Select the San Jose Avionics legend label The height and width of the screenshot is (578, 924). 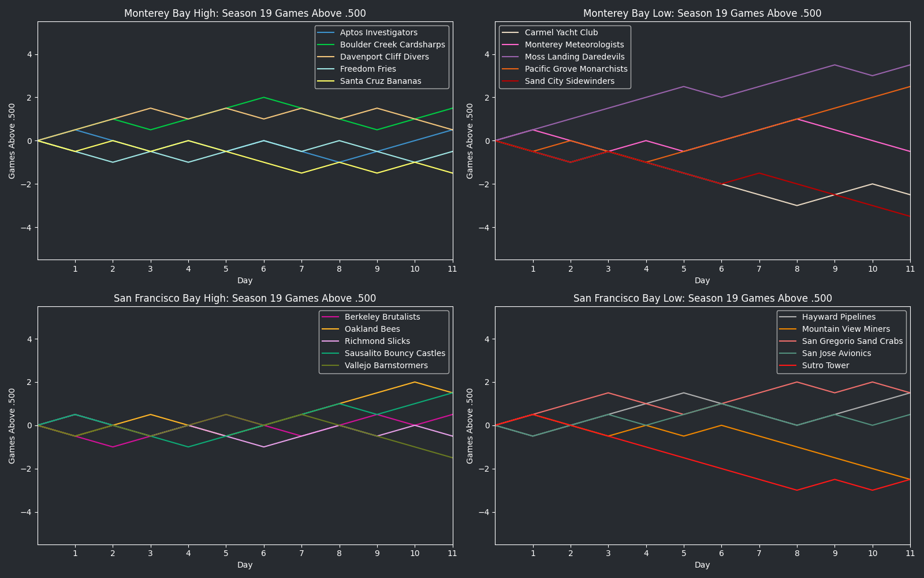point(836,354)
